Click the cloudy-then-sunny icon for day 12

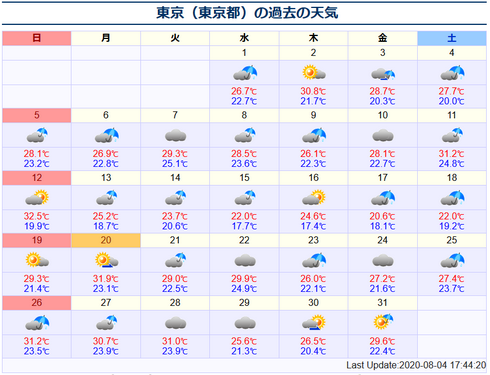coord(37,197)
